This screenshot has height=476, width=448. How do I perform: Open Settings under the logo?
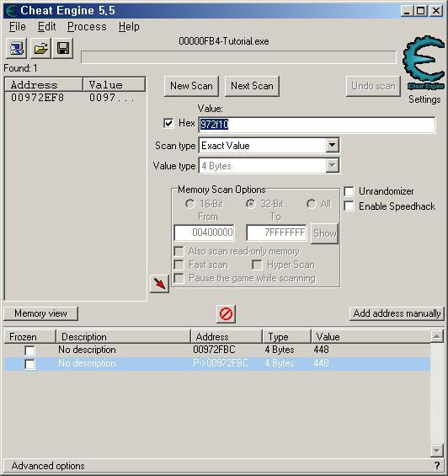pyautogui.click(x=424, y=99)
